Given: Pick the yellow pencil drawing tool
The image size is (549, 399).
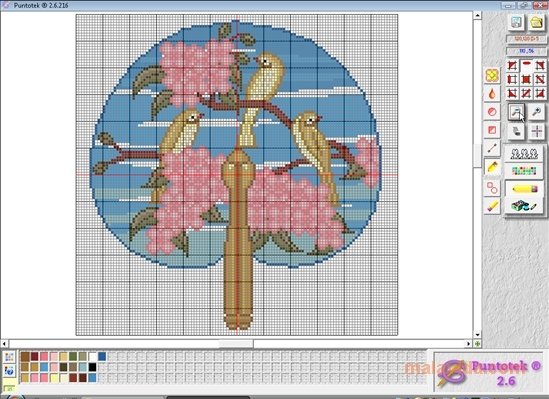Looking at the screenshot, I should (492, 167).
